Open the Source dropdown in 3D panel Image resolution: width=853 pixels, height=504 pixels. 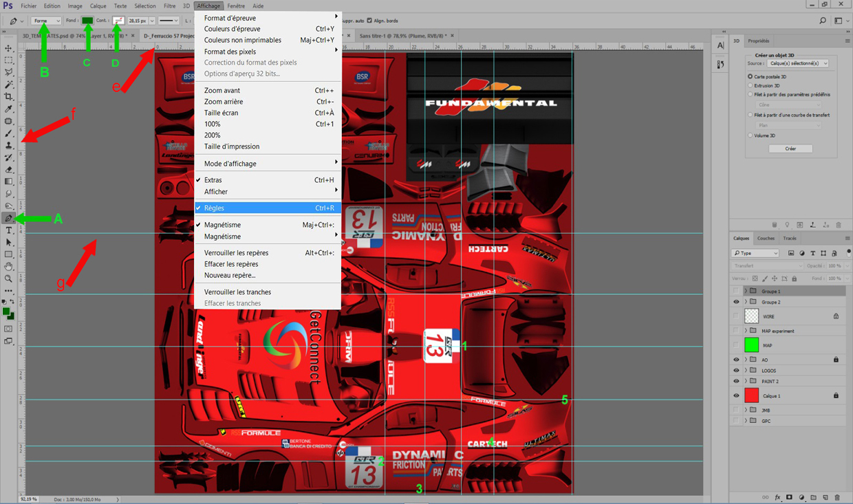pos(798,63)
